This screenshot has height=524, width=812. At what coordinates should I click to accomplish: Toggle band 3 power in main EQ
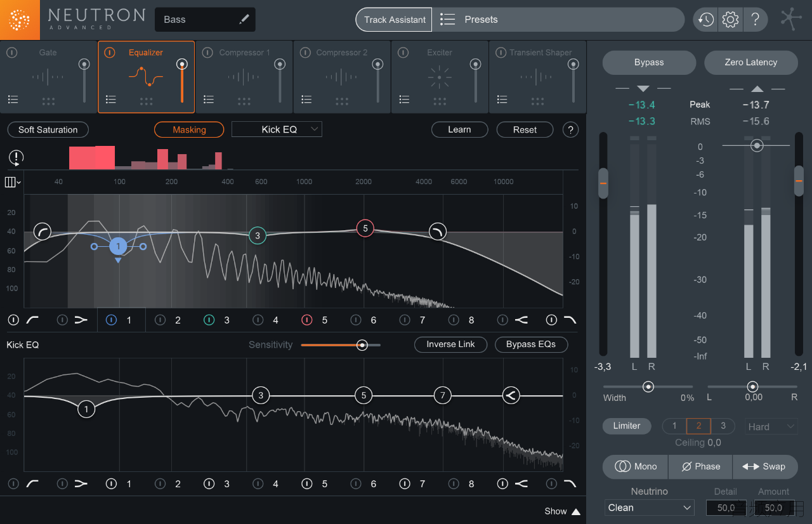pyautogui.click(x=209, y=320)
